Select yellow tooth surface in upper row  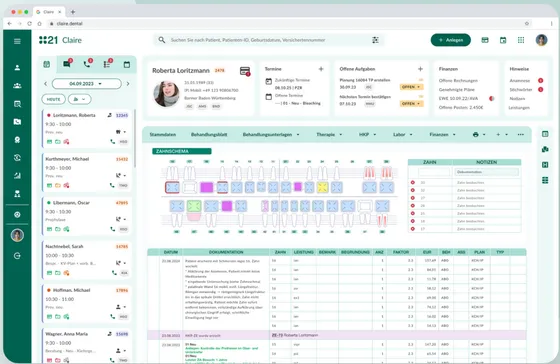[322, 187]
